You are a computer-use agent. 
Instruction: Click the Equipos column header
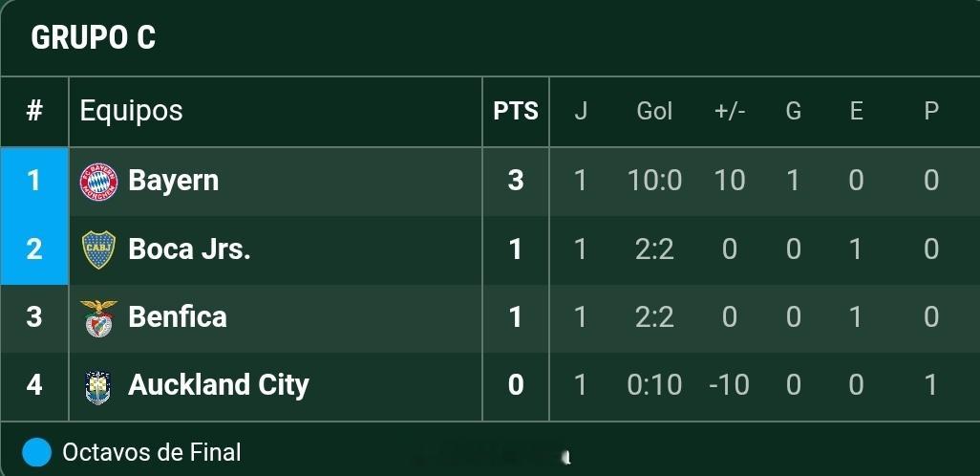[131, 111]
